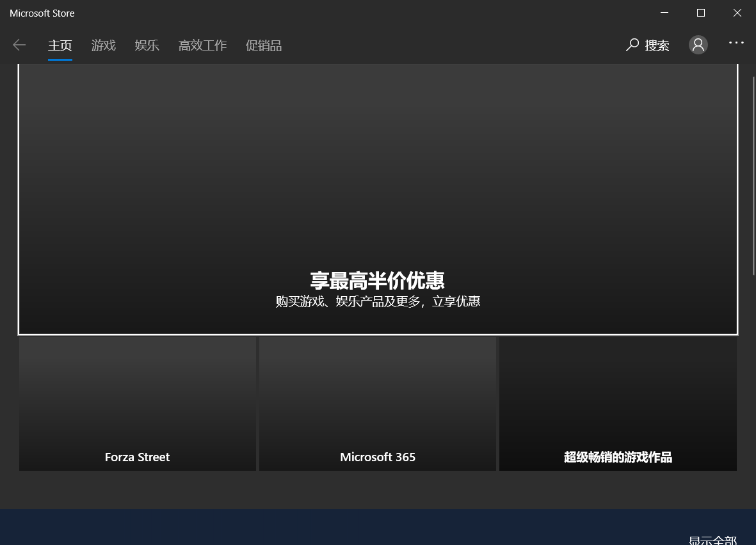Screen dimensions: 756x545
Task: Open the three-dot more options menu
Action: [x=736, y=43]
